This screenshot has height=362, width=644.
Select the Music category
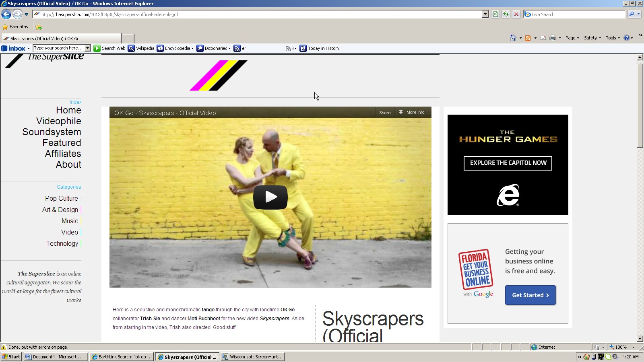click(70, 221)
